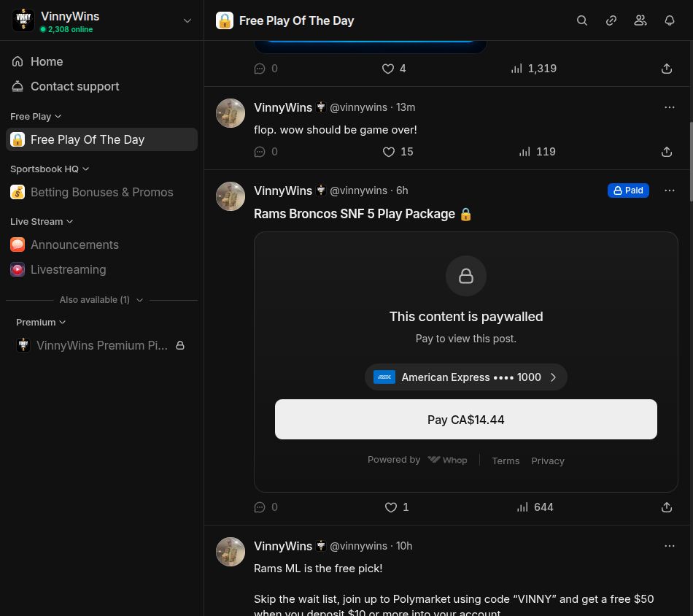Change American Express •••• 1000 payment method
693x616 pixels.
[466, 377]
